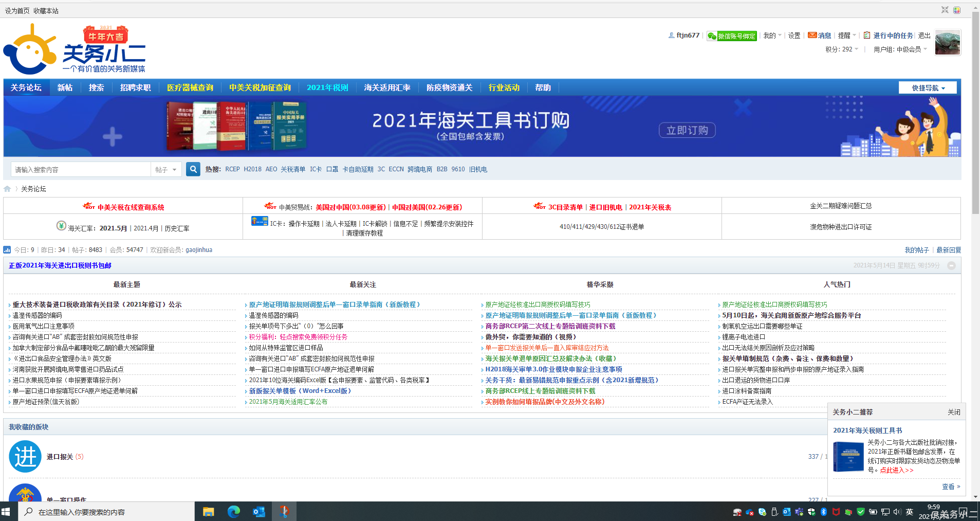980x521 pixels.
Task: Click hot search term 跨境电商
Action: (420, 169)
